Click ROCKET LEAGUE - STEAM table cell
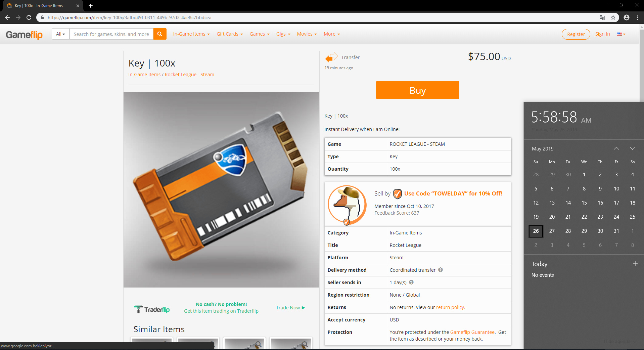 pyautogui.click(x=449, y=144)
